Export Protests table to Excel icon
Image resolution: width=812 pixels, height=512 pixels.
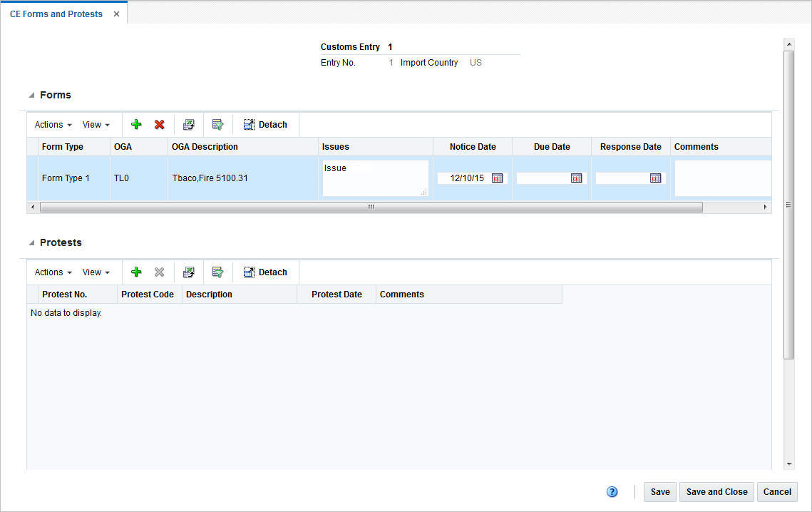pos(189,272)
